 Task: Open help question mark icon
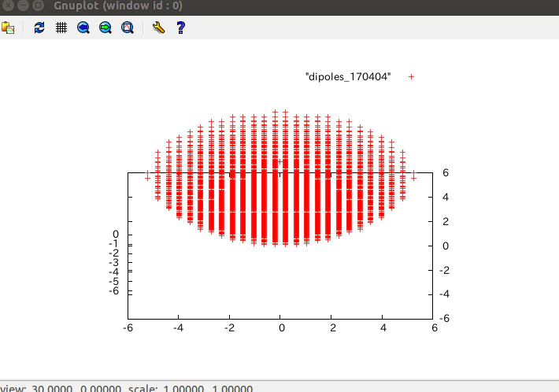(181, 28)
